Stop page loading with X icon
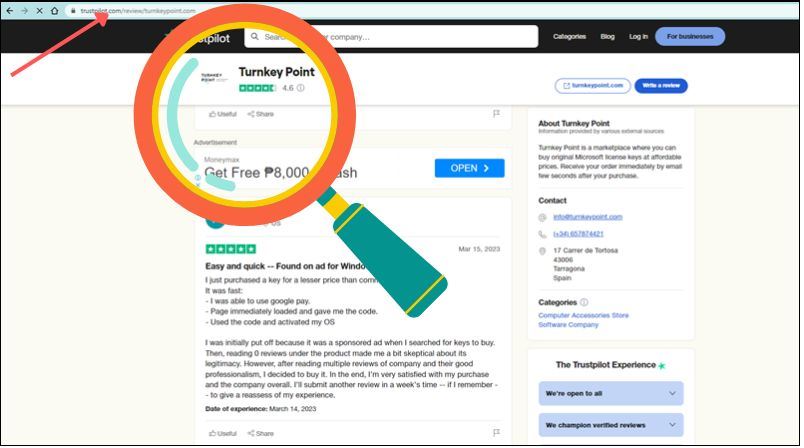The height and width of the screenshot is (448, 804). 39,10
